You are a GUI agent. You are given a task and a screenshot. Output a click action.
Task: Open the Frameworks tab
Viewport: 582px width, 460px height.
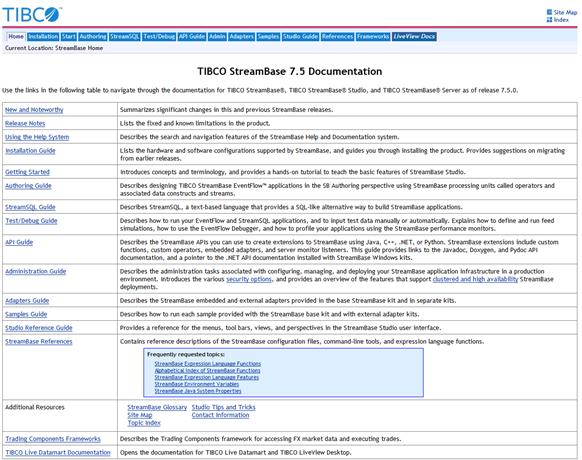tap(373, 36)
